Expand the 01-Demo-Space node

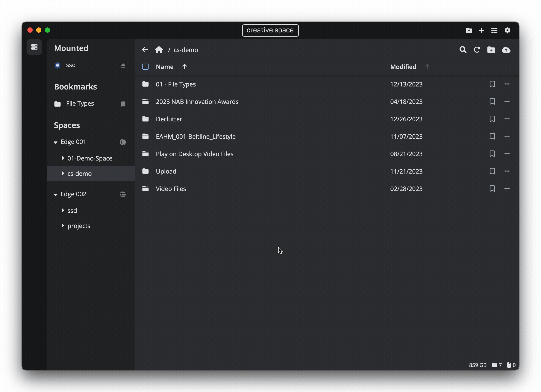pos(63,158)
